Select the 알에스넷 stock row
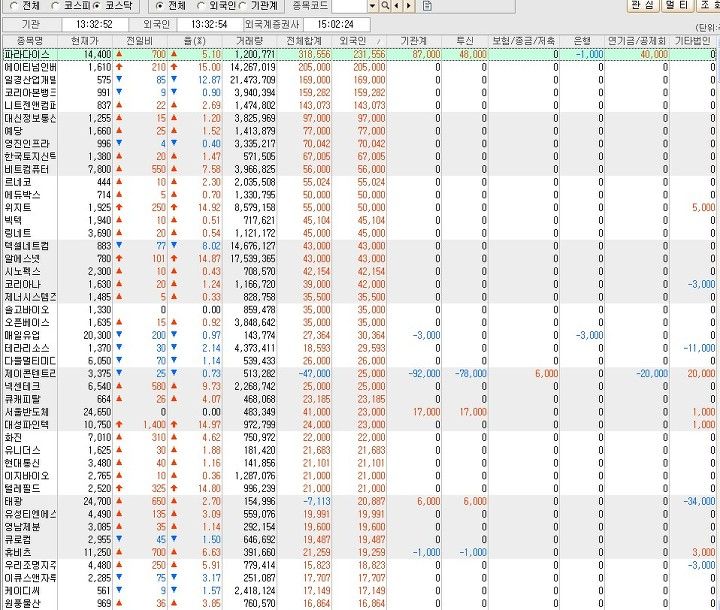Image resolution: width=720 pixels, height=610 pixels. (x=360, y=259)
